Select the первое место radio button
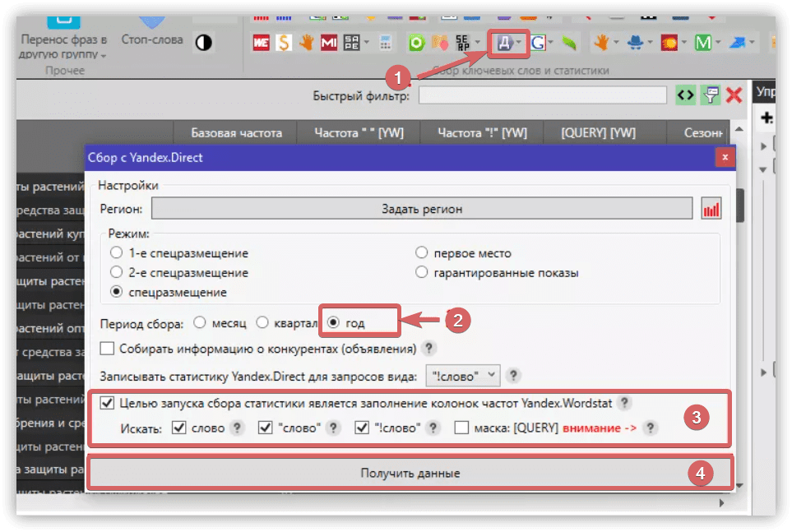Image resolution: width=792 pixels, height=532 pixels. click(x=422, y=252)
